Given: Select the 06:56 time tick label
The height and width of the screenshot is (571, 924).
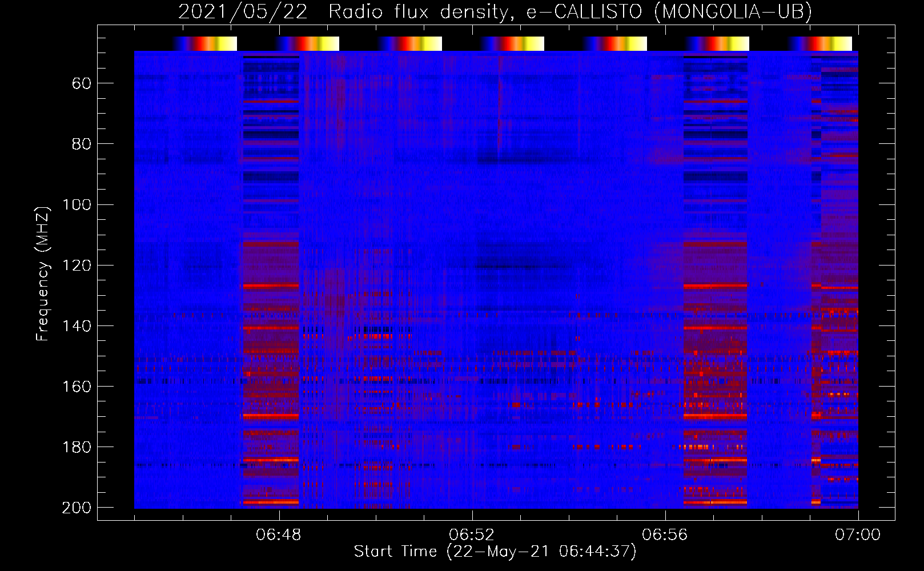Looking at the screenshot, I should [x=665, y=535].
